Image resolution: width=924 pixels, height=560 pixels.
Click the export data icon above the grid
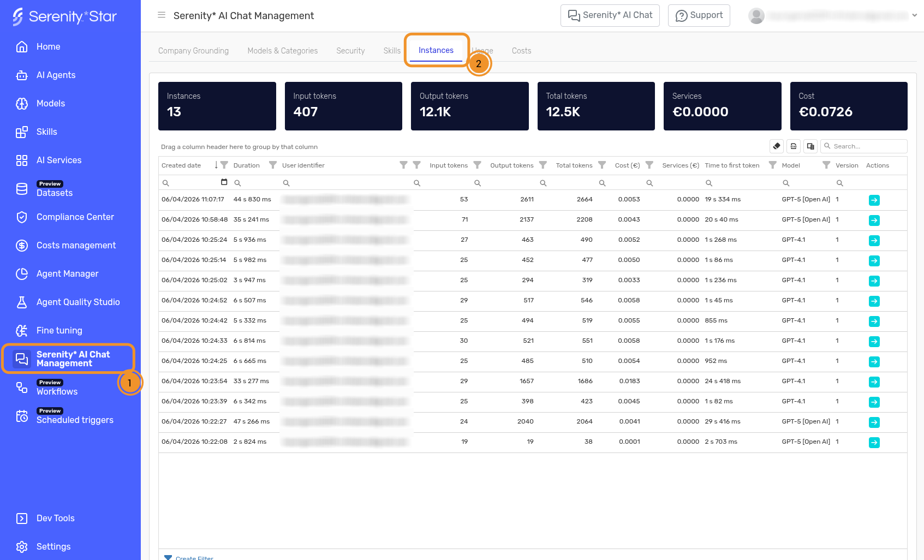click(x=794, y=146)
